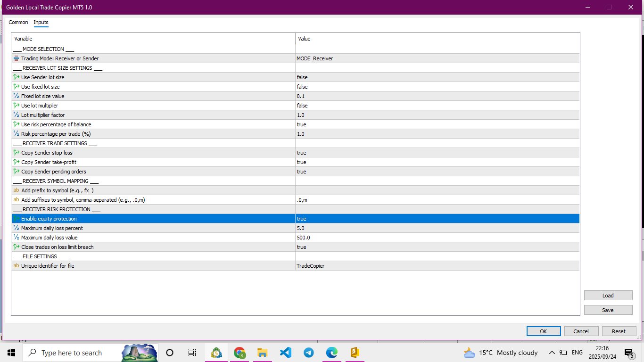The width and height of the screenshot is (644, 362).
Task: Open Cortana circle on taskbar
Action: click(170, 353)
